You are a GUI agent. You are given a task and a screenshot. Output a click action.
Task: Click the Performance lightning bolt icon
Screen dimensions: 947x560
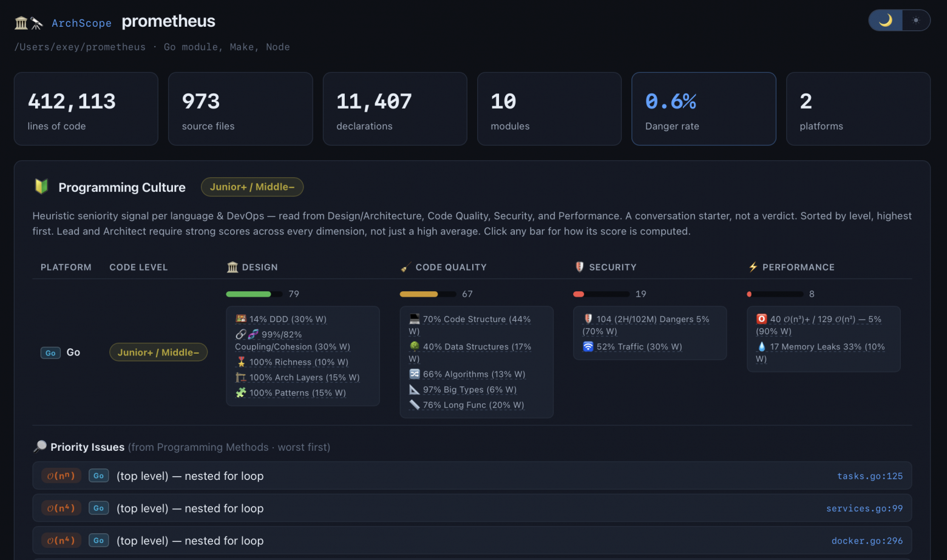click(753, 267)
